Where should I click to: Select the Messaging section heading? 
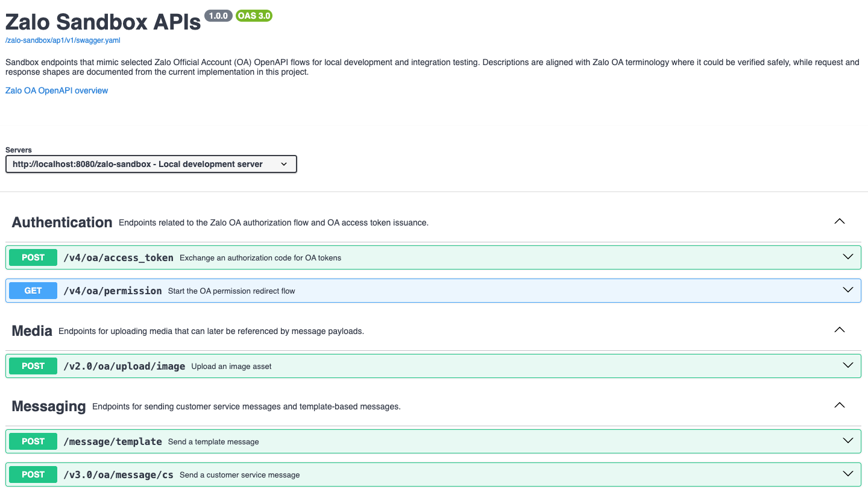point(49,406)
